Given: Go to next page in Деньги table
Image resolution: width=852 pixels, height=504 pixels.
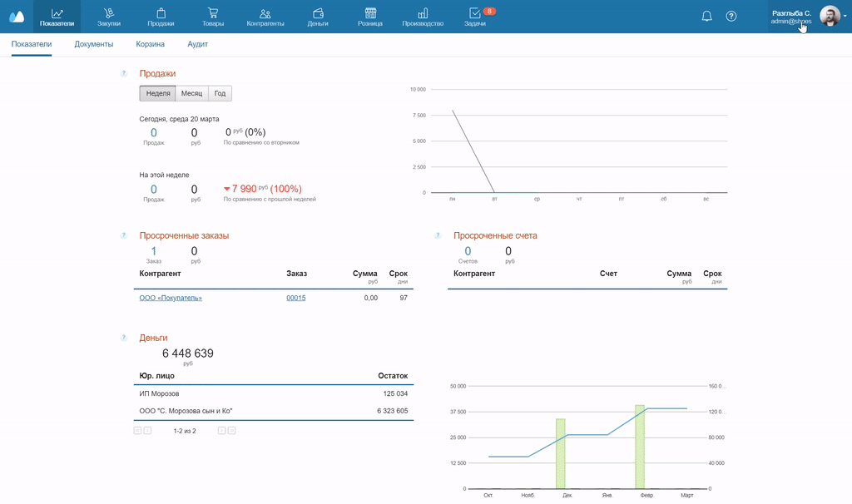Looking at the screenshot, I should 222,431.
